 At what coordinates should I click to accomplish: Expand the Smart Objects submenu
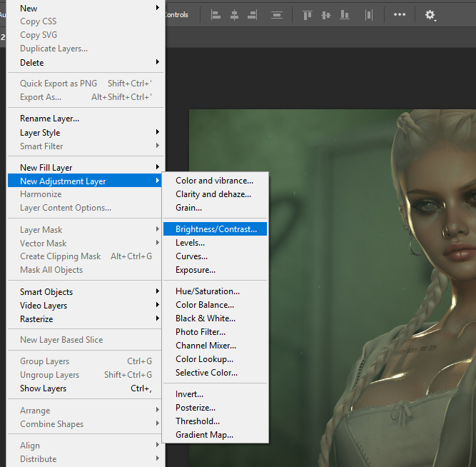pyautogui.click(x=86, y=291)
